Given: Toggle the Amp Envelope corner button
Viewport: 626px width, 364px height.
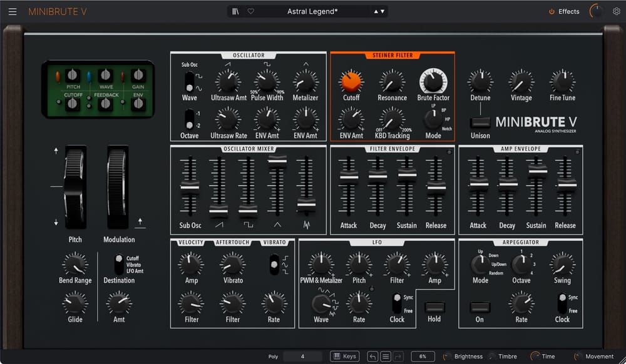Looking at the screenshot, I should click(577, 152).
